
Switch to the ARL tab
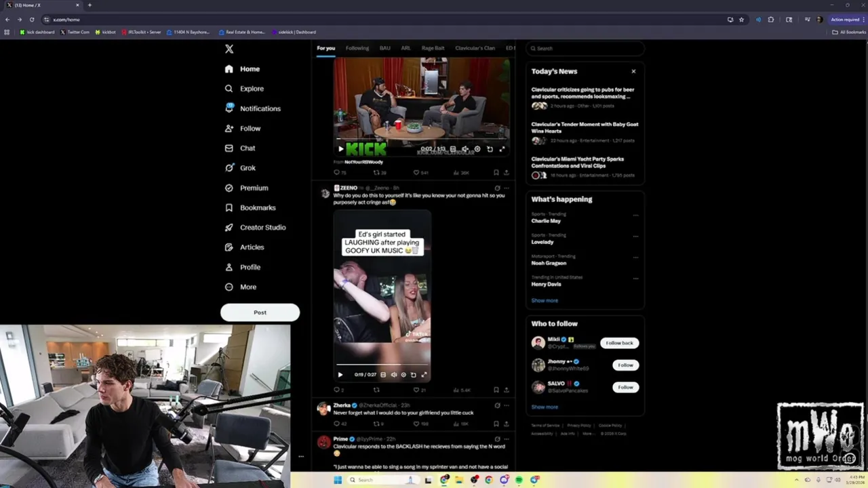tap(406, 48)
